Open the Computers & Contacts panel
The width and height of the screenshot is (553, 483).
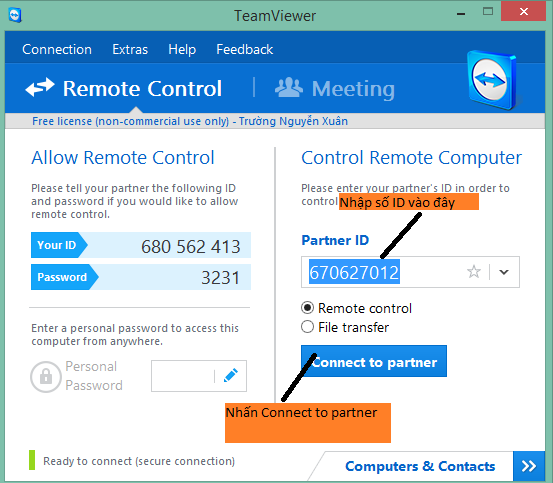pyautogui.click(x=420, y=466)
